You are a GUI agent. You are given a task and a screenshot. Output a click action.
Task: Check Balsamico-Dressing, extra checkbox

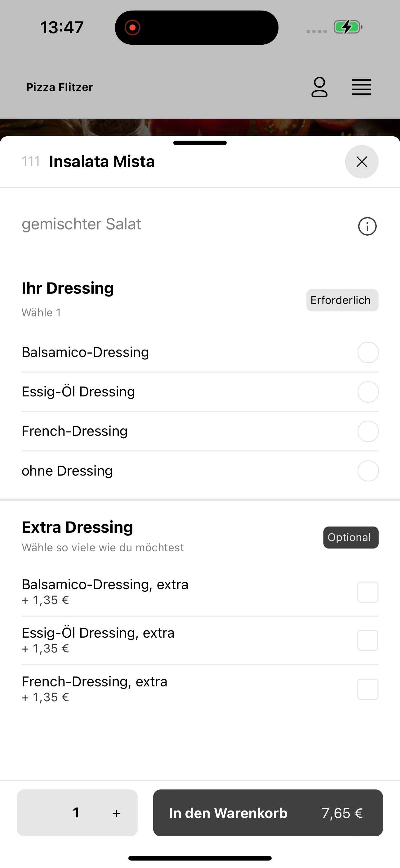(x=368, y=592)
